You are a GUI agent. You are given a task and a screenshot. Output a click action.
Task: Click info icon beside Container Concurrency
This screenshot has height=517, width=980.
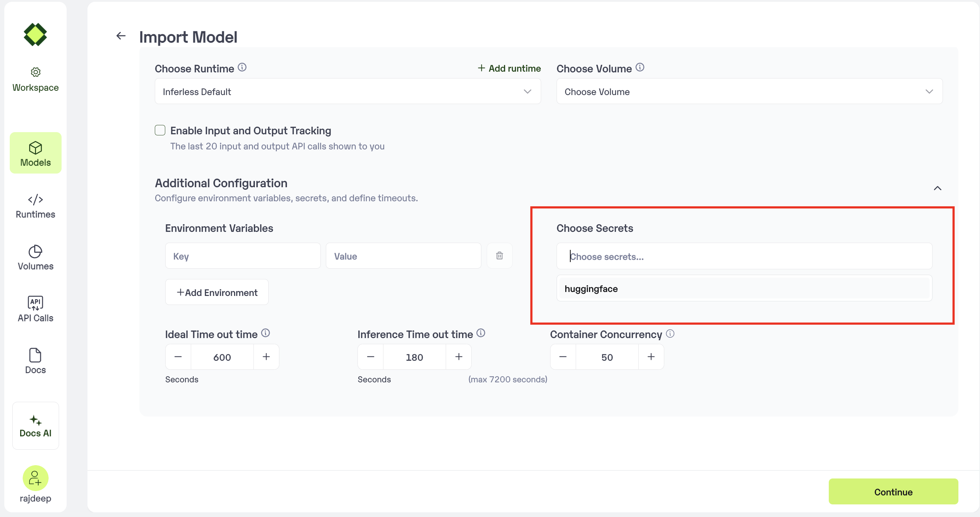coord(670,334)
